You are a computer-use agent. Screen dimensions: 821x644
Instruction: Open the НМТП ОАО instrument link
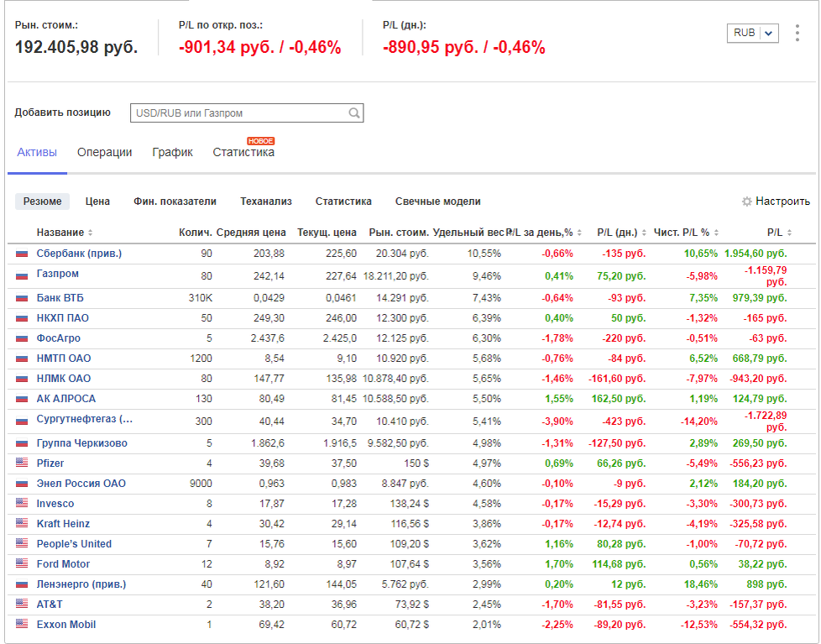(64, 359)
